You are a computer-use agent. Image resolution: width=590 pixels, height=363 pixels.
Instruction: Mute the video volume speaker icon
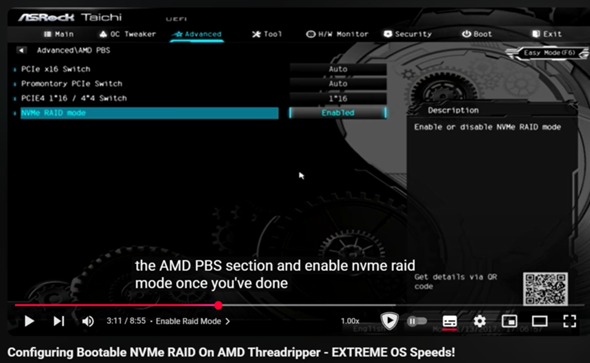pyautogui.click(x=88, y=321)
